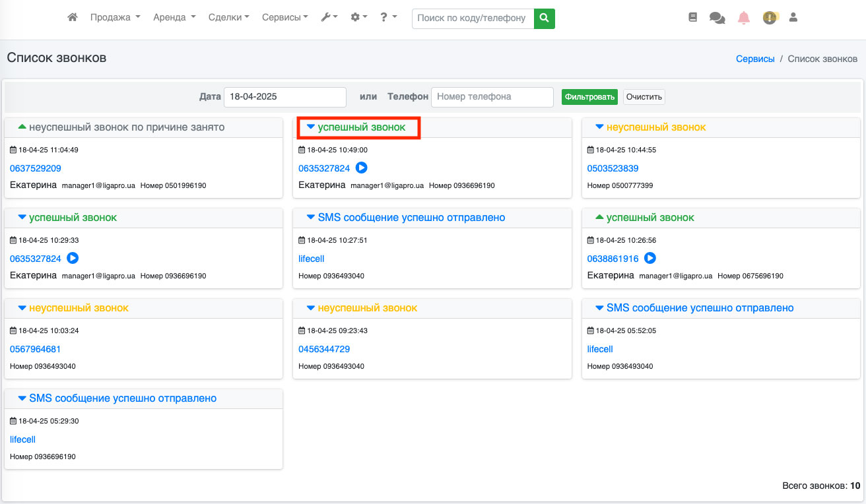Click the notifications bell icon
866x504 pixels.
point(744,18)
